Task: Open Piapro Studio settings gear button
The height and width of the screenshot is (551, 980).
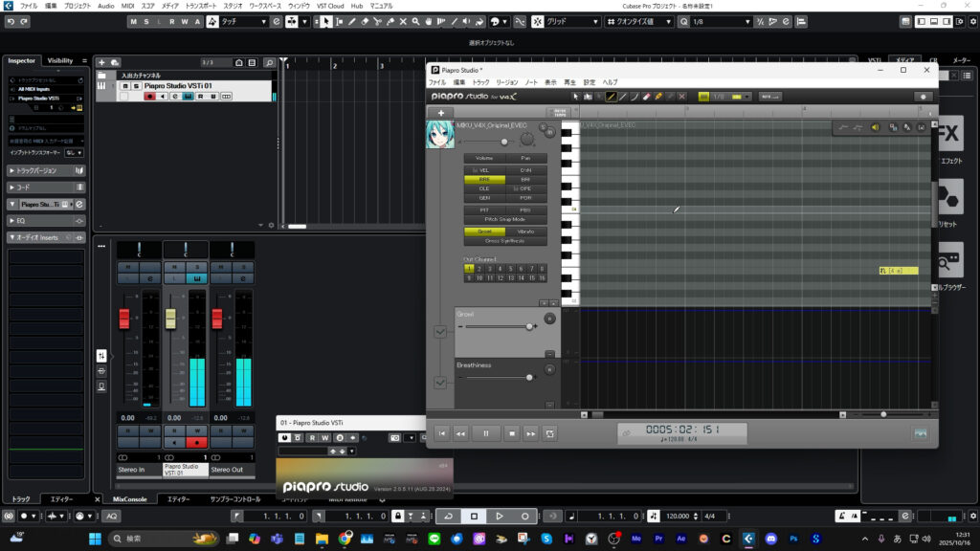Action: coord(923,97)
